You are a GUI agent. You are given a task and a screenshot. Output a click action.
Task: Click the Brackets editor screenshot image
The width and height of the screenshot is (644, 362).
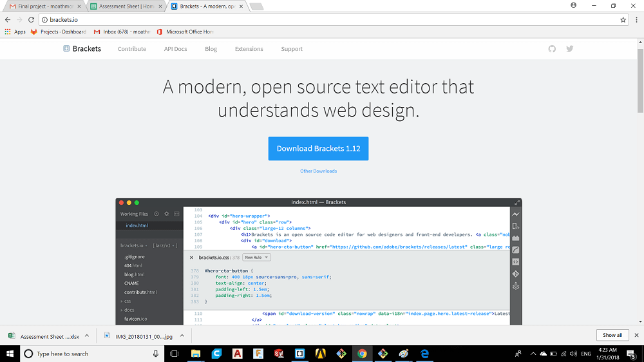click(x=319, y=262)
